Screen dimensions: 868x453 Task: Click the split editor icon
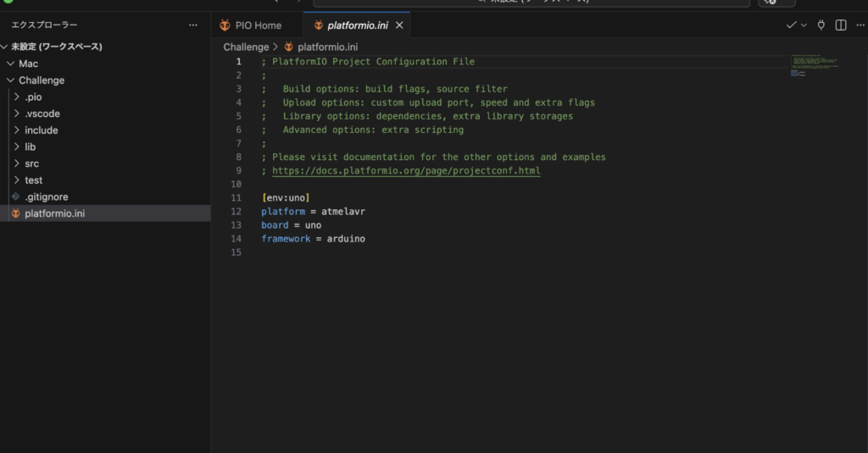pyautogui.click(x=841, y=25)
